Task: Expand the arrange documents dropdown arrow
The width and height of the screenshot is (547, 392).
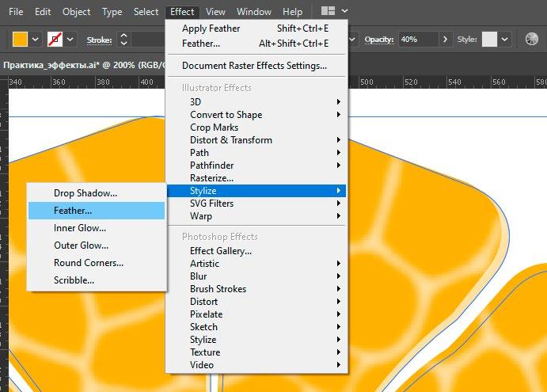Action: [344, 11]
